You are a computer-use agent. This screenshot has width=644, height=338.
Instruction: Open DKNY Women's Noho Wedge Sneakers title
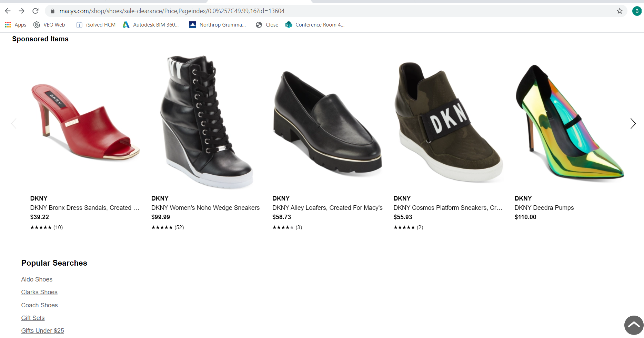pos(205,208)
